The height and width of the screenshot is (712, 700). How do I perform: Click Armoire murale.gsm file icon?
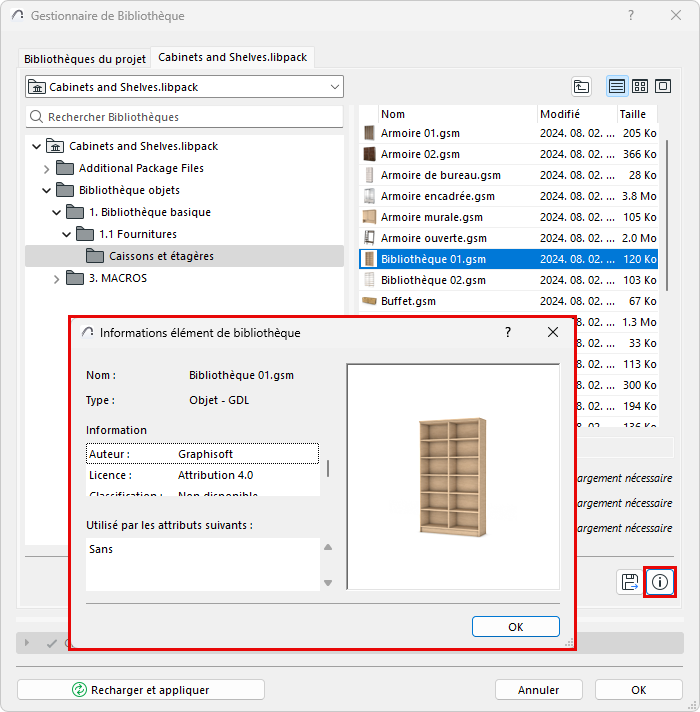[x=369, y=217]
